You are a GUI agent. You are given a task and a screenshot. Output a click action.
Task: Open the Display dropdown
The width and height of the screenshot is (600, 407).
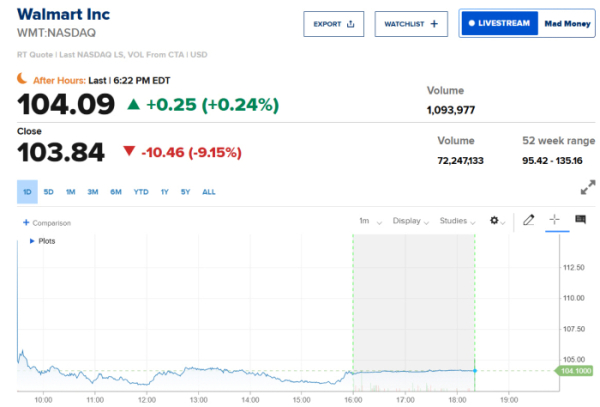click(x=411, y=221)
